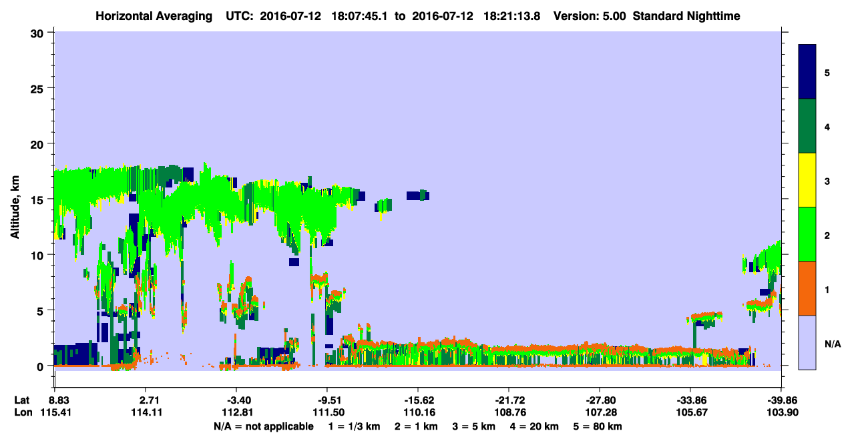Click the lavender N/A color swatch
Viewport: 868px width, 445px height.
[807, 342]
